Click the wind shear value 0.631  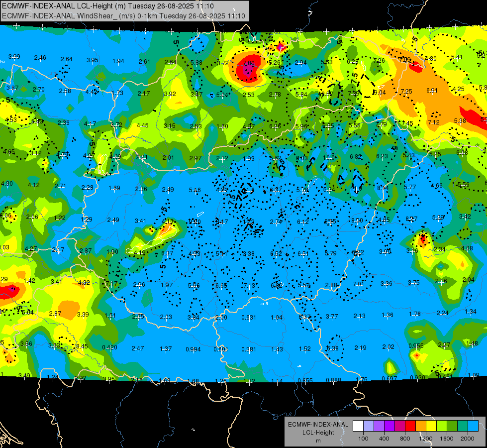coord(249,318)
